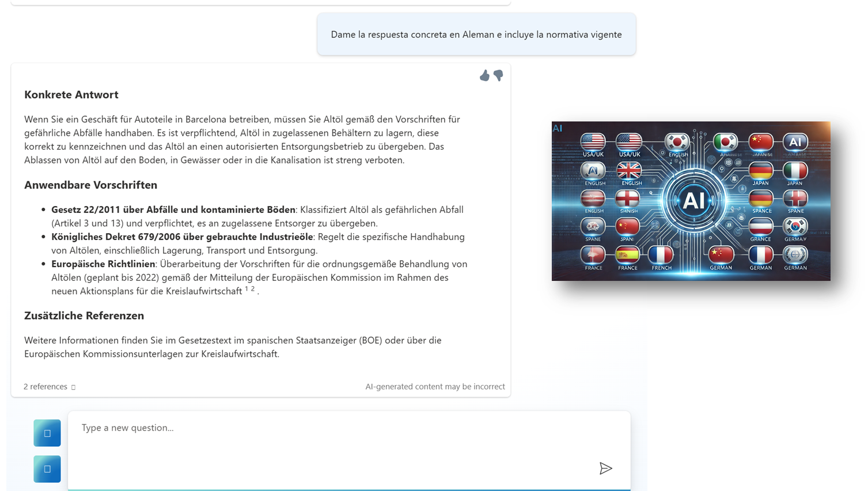The image size is (868, 491).
Task: Open citation superscript 2 after Kreislaufwirtschaft
Action: pos(253,289)
